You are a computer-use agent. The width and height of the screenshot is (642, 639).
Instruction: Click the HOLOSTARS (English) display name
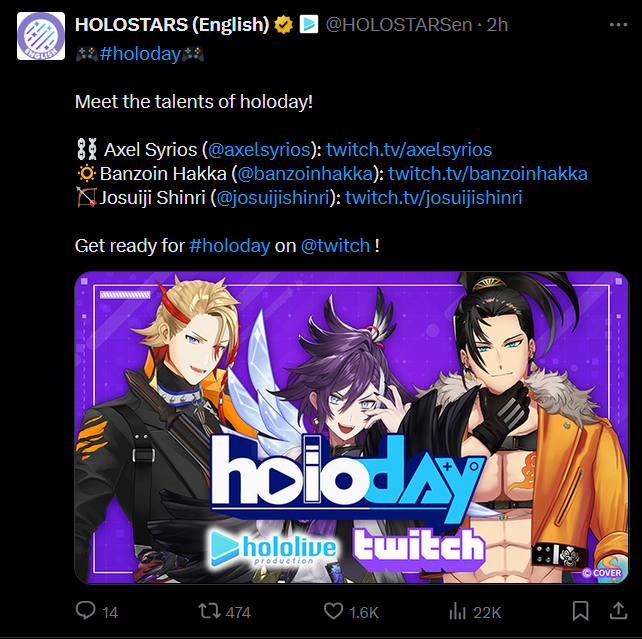pyautogui.click(x=172, y=25)
